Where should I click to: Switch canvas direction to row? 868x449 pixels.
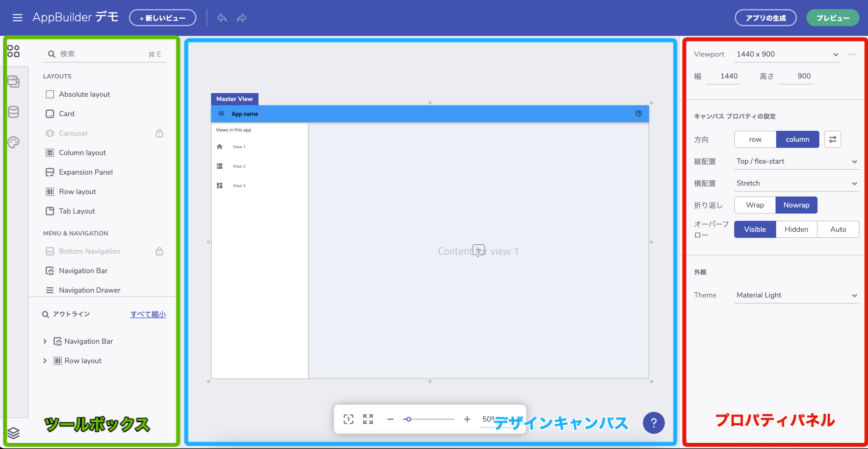pos(755,139)
